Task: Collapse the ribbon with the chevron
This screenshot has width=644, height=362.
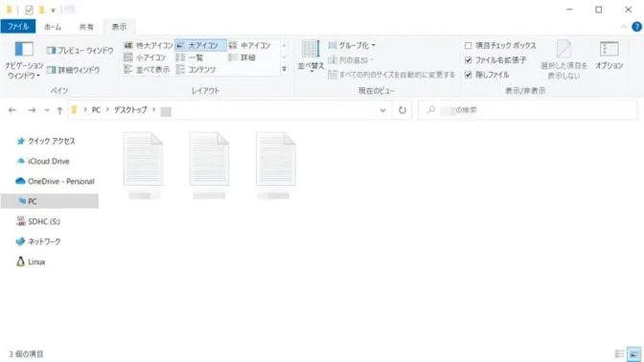Action: [624, 27]
